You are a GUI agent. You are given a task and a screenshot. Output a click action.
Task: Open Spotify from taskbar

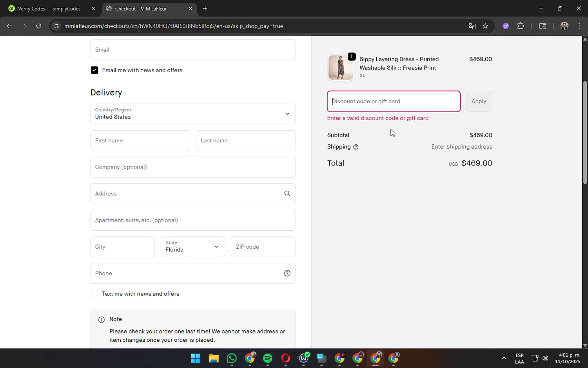point(268,358)
